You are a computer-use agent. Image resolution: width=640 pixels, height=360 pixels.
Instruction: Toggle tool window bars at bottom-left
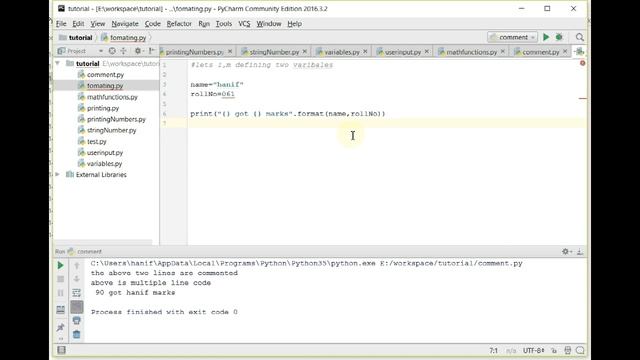tap(61, 350)
